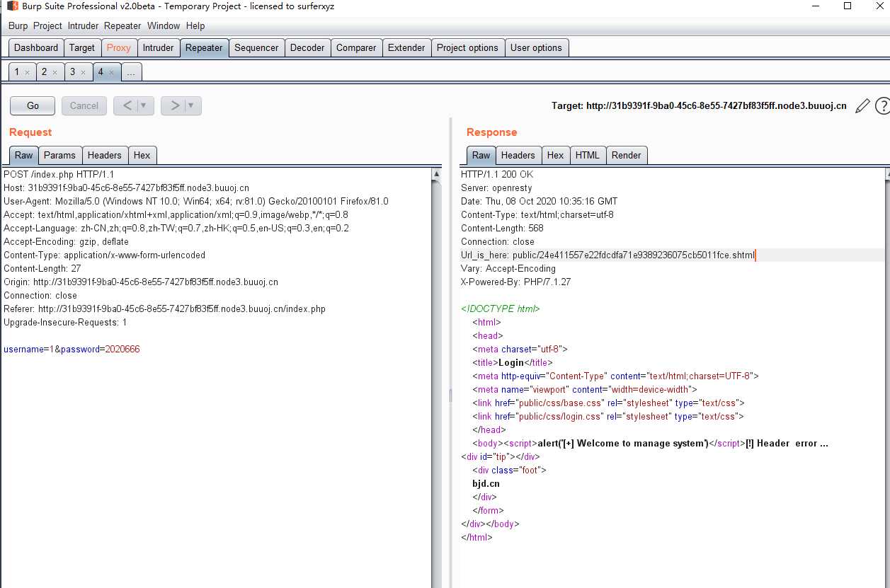
Task: Open the back history dropdown arrow
Action: 144,105
